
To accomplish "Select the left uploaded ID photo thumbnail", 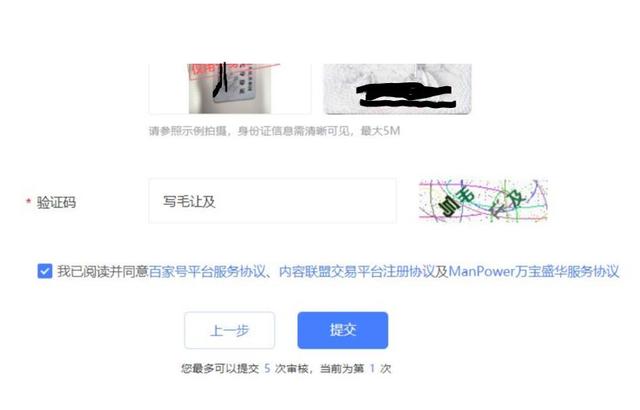I will [x=230, y=89].
